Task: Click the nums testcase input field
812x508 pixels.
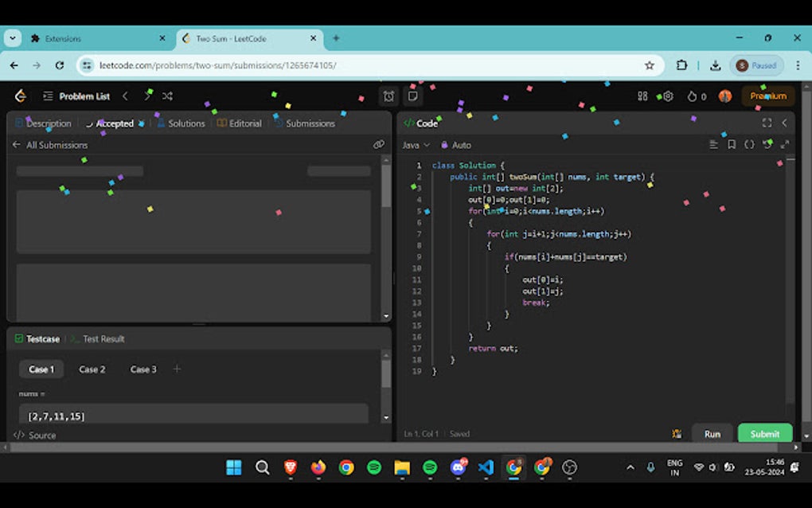Action: [x=191, y=415]
